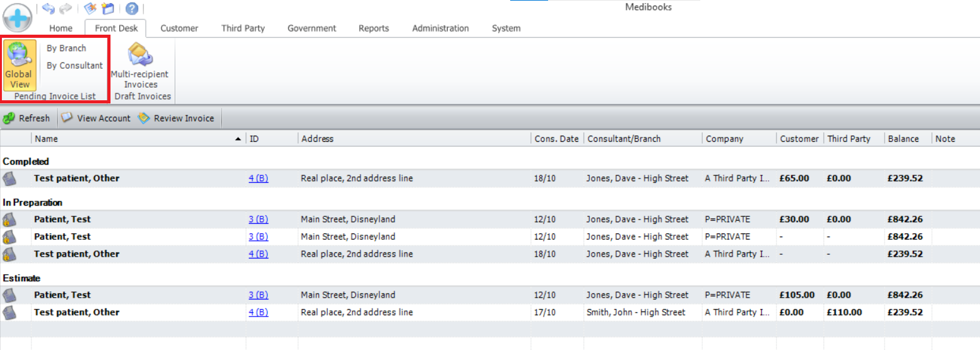Select the Smith, John estimate row
980x350 pixels.
(x=635, y=312)
